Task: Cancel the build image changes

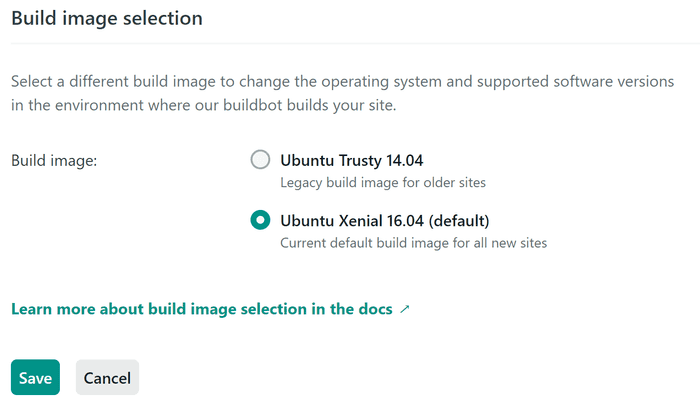Action: (x=107, y=378)
